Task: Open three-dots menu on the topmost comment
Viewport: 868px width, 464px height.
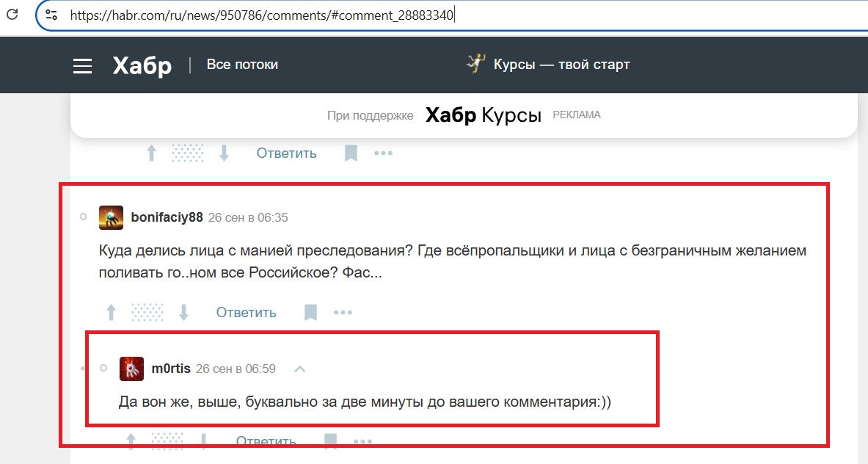Action: [383, 153]
